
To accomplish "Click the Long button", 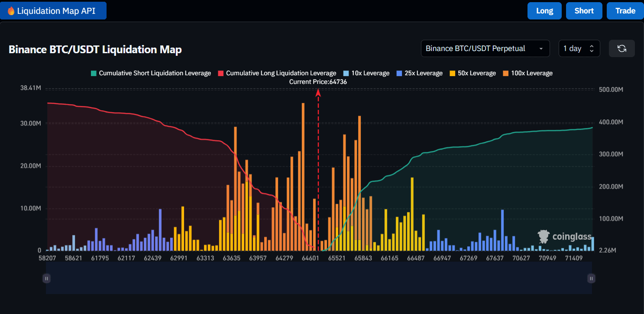I will [x=544, y=11].
